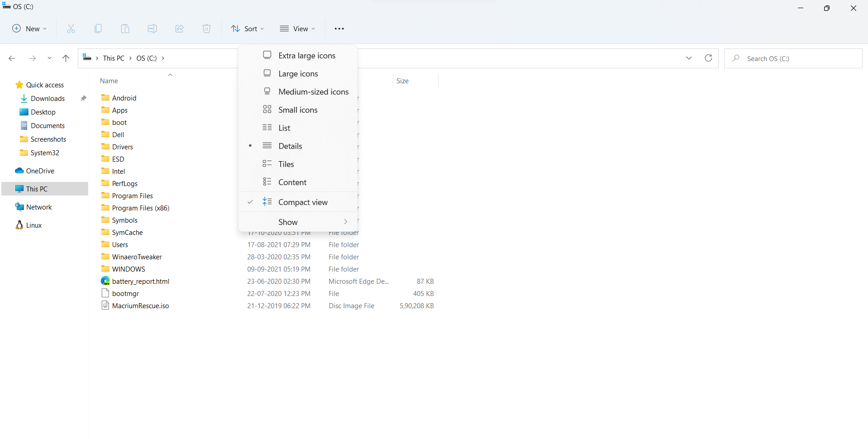Viewport: 868px width, 439px height.
Task: Click the Edge icon of battery_report.html
Action: pyautogui.click(x=105, y=281)
